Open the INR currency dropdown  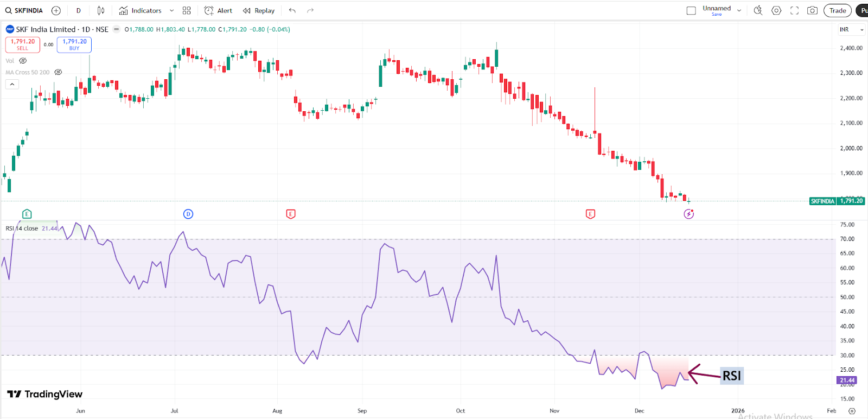pos(851,30)
